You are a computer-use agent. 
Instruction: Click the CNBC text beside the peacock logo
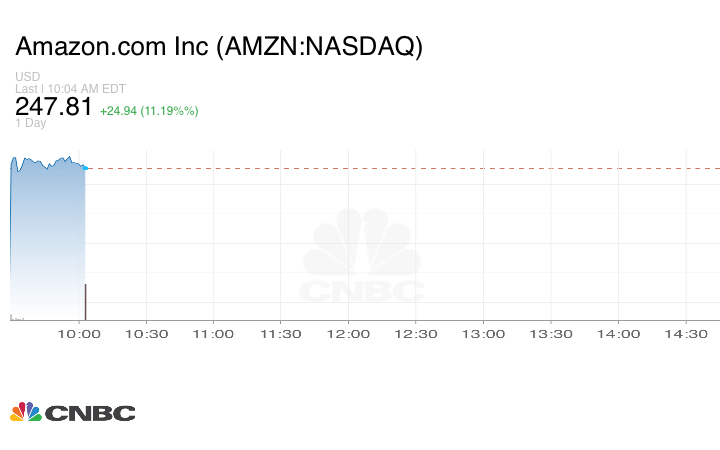click(90, 413)
